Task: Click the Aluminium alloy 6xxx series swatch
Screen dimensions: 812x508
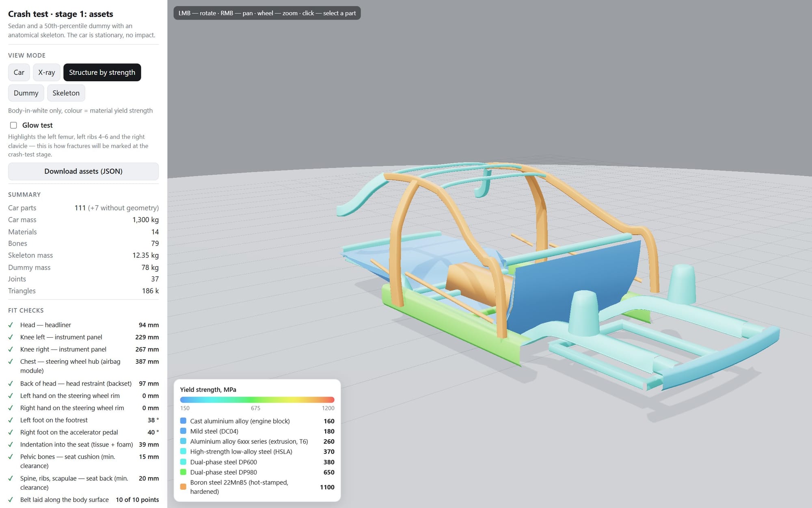Action: (183, 441)
